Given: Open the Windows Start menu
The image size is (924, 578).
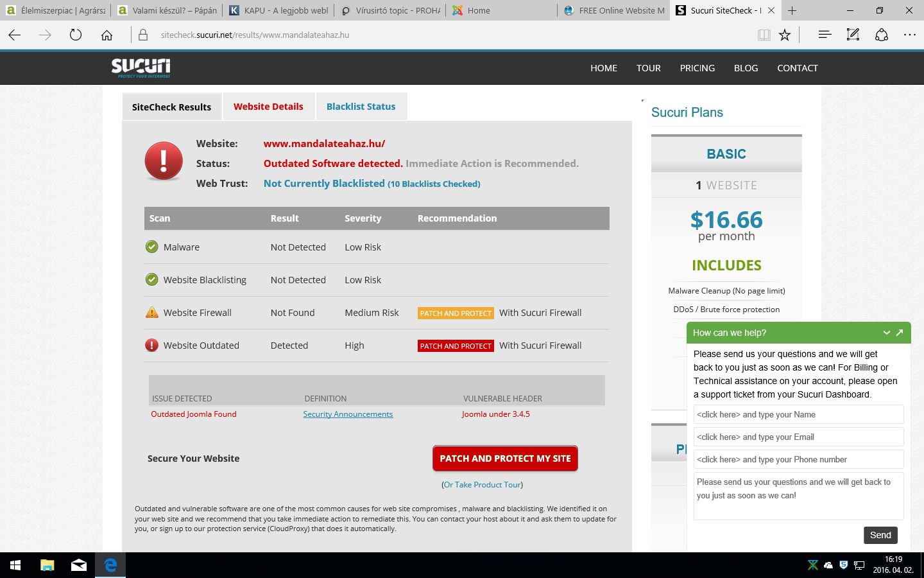Looking at the screenshot, I should click(15, 565).
